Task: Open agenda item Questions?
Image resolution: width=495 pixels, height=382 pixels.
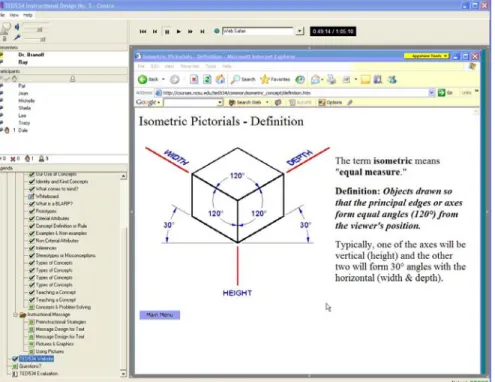Action: 30,366
